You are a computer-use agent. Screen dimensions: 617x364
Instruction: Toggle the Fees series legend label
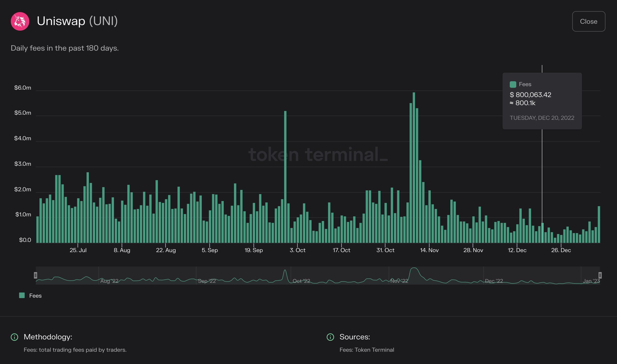[x=35, y=296]
